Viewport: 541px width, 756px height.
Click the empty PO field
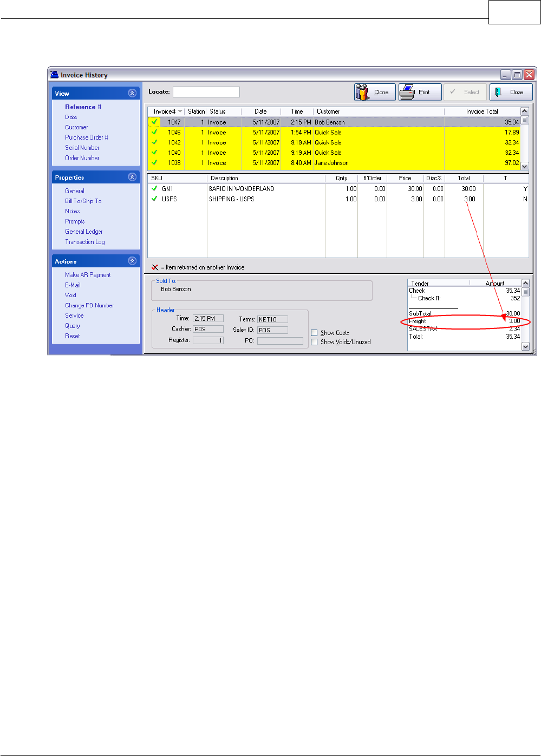coord(280,341)
